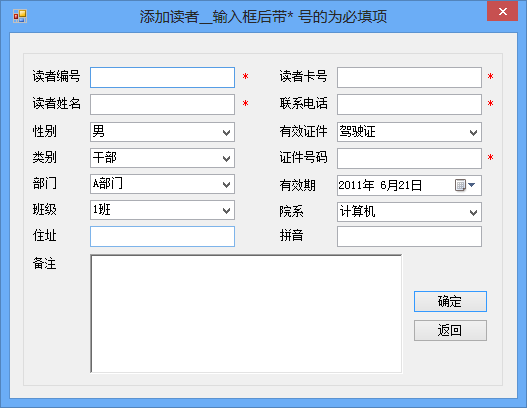This screenshot has width=527, height=408.
Task: Focus the 读者编号 input field
Action: click(x=162, y=78)
